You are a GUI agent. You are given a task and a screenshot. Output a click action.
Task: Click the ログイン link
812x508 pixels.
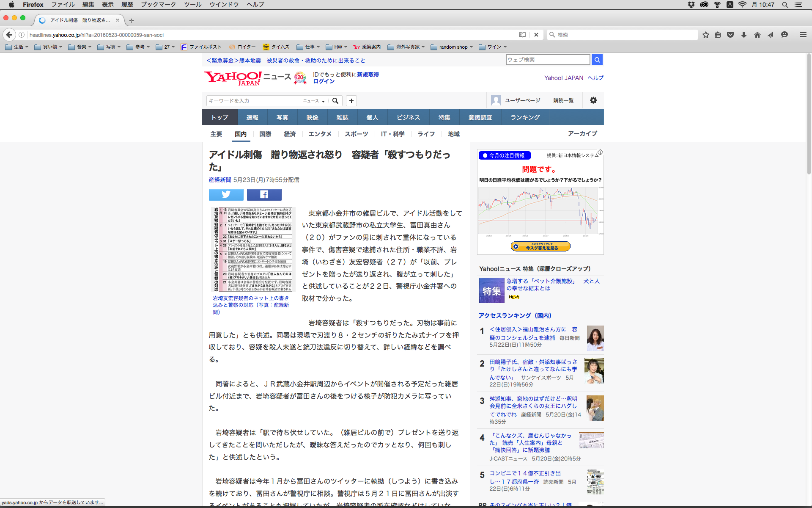coord(324,81)
